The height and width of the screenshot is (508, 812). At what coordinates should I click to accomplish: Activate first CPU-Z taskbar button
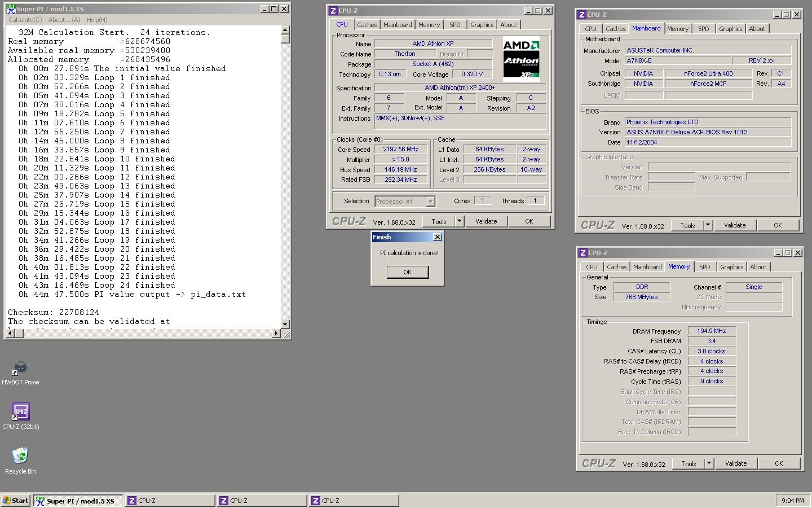pos(170,501)
